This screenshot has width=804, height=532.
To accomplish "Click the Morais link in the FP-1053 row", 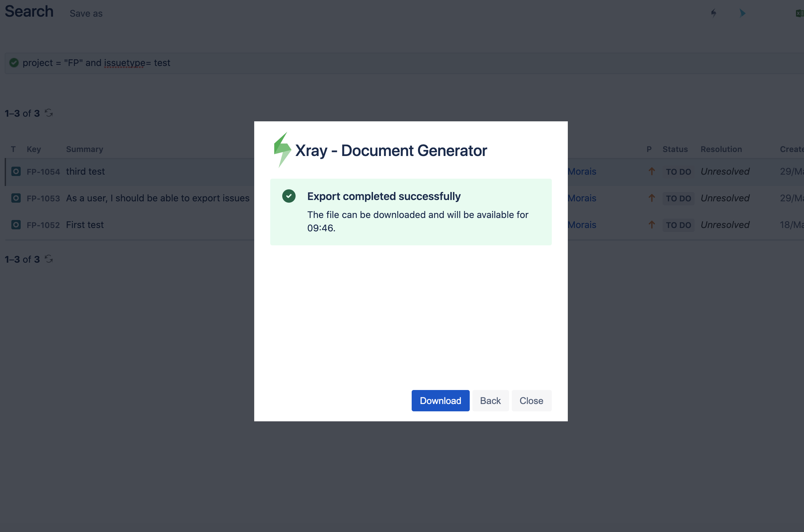I will [582, 198].
